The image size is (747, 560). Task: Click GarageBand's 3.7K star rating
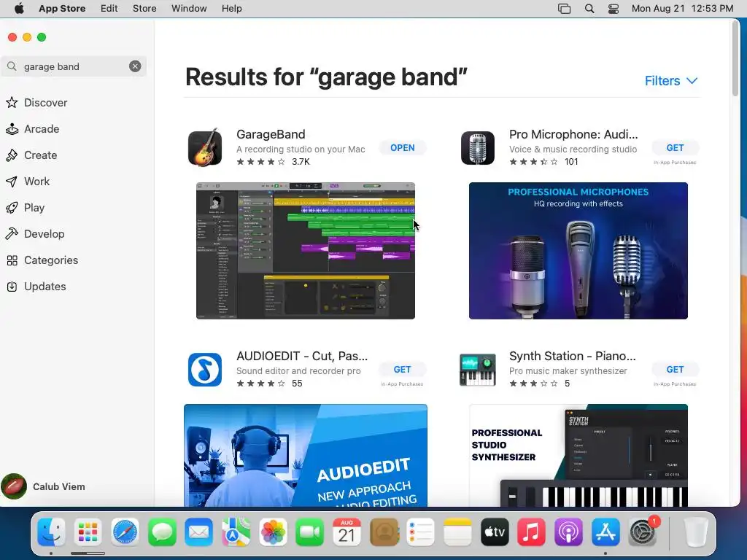273,162
